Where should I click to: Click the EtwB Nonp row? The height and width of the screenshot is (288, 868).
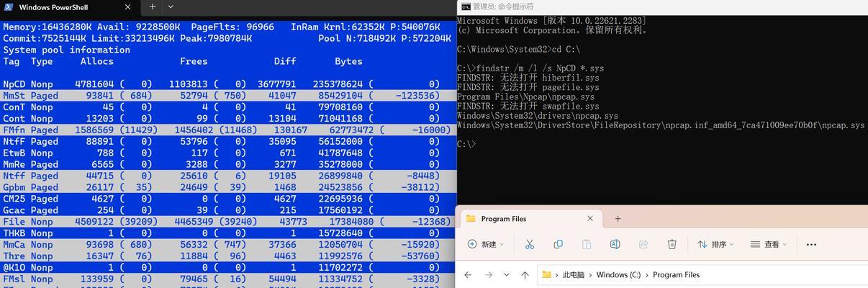point(228,153)
